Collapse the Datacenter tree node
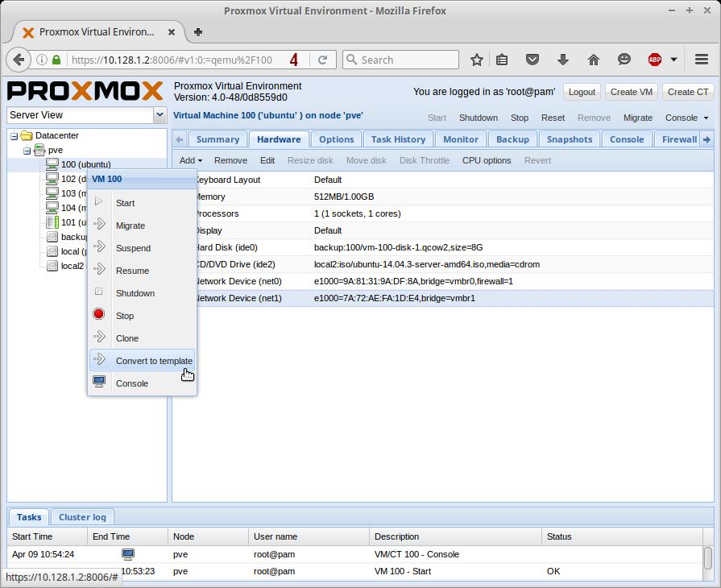Viewport: 721px width, 588px height. point(14,136)
